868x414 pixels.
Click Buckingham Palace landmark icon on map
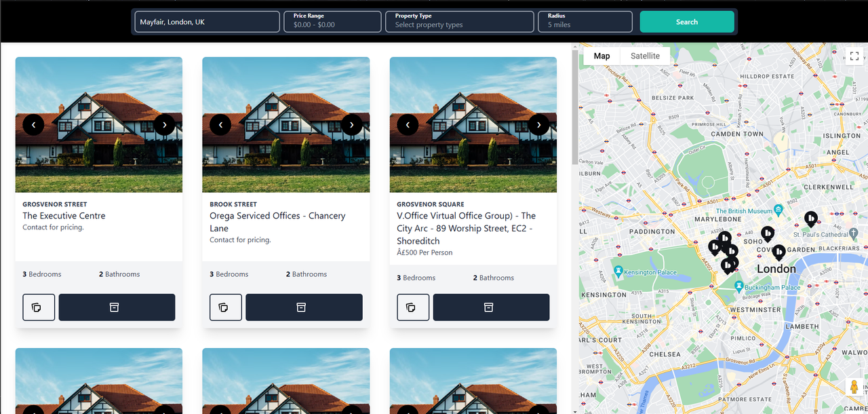click(x=738, y=286)
